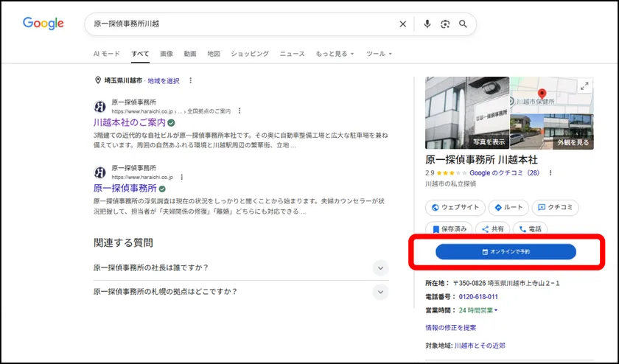Image resolution: width=619 pixels, height=364 pixels.
Task: Click the star rating next to 2.9
Action: (452, 173)
